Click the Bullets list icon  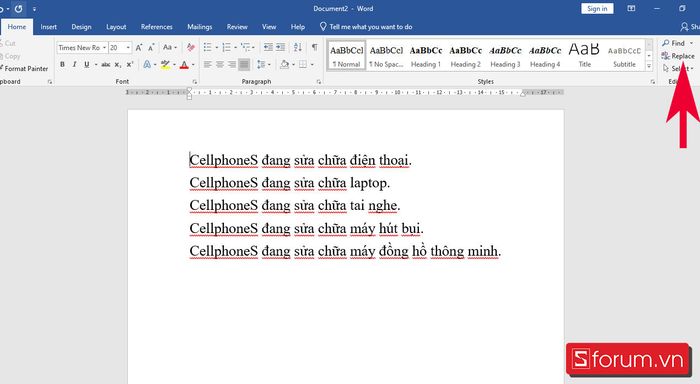coord(208,47)
